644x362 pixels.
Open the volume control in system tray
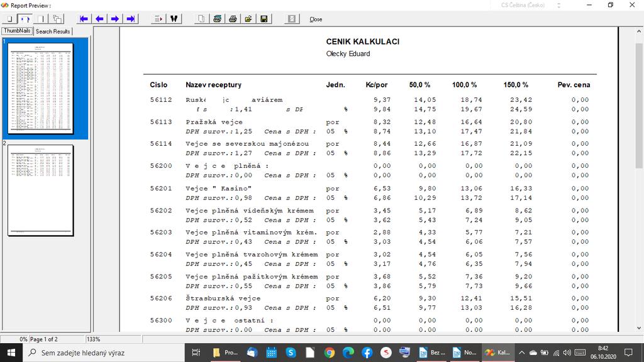[x=567, y=353]
